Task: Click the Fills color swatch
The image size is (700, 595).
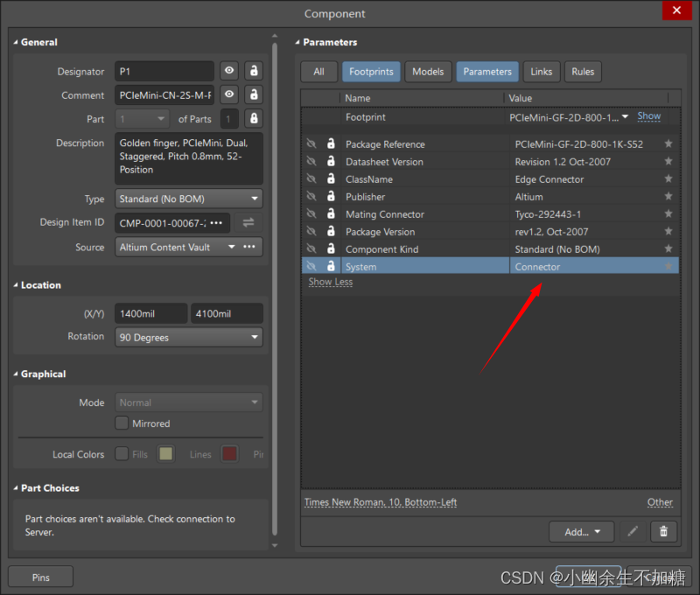Action: [164, 454]
